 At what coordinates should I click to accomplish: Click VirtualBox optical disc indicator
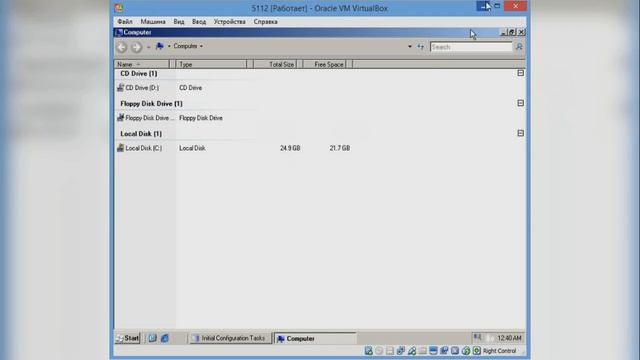point(379,351)
